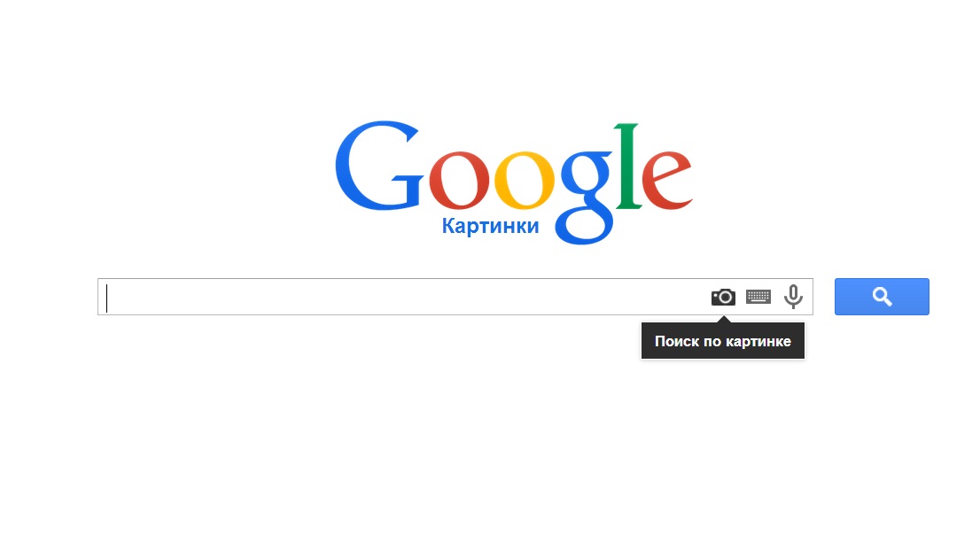Click the word "картинке" in tooltip
Viewport: 980px width, 558px height.
tap(758, 341)
